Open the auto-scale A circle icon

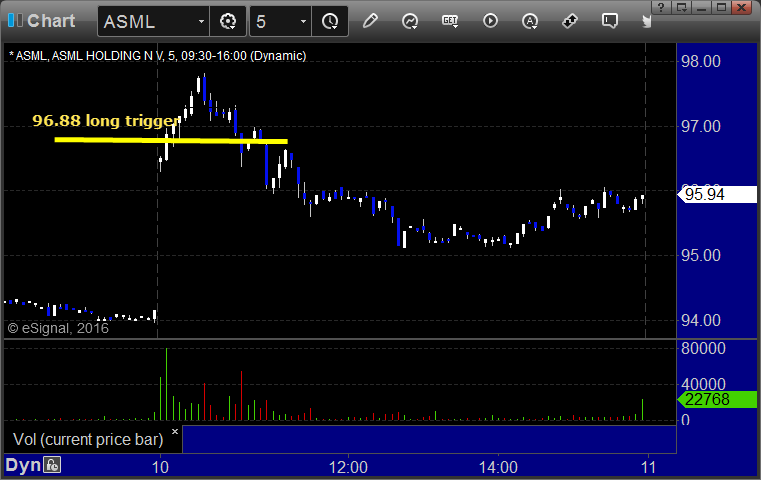pyautogui.click(x=530, y=21)
